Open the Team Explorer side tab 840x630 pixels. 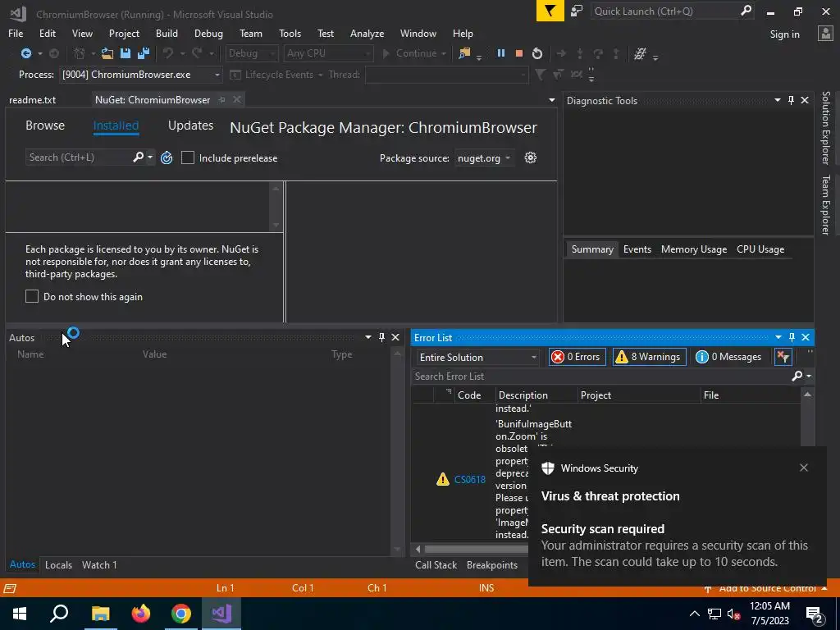point(826,204)
